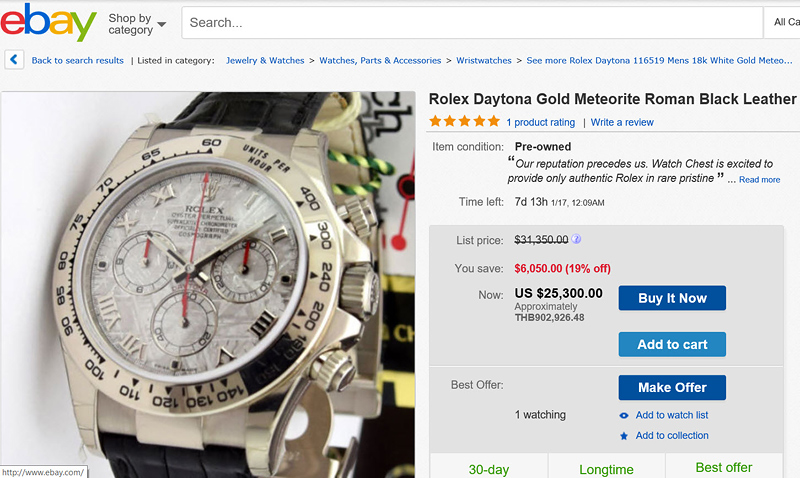Select Watches, Parts & Accessories breadcrumb
Screen dimensions: 800x478
point(380,61)
